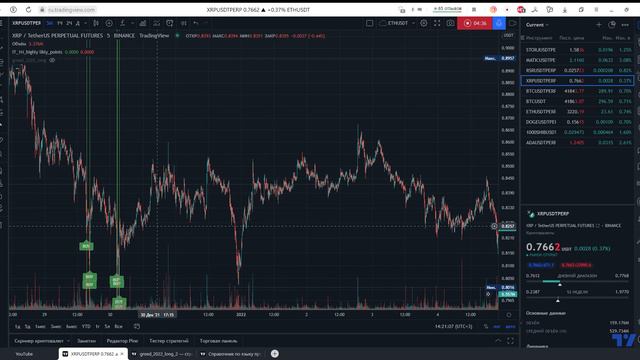Click the tradingview.com address bar

[71, 9]
